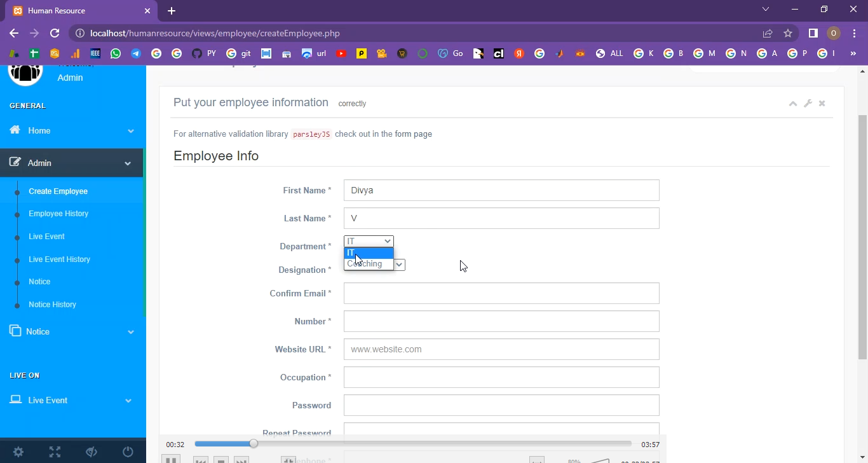The width and height of the screenshot is (868, 463).
Task: Click the Confirm Email input field
Action: pos(501,293)
